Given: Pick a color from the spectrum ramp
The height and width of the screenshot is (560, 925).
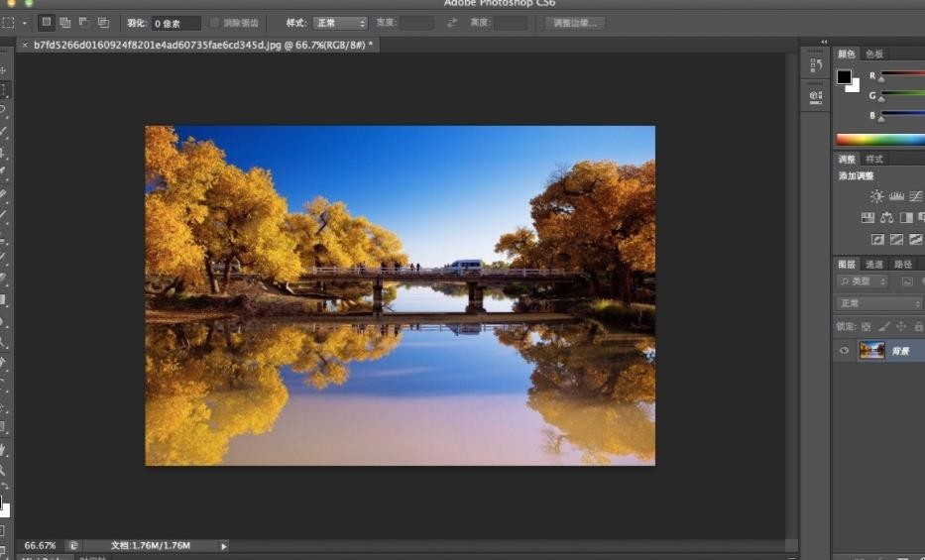Looking at the screenshot, I should pos(880,139).
